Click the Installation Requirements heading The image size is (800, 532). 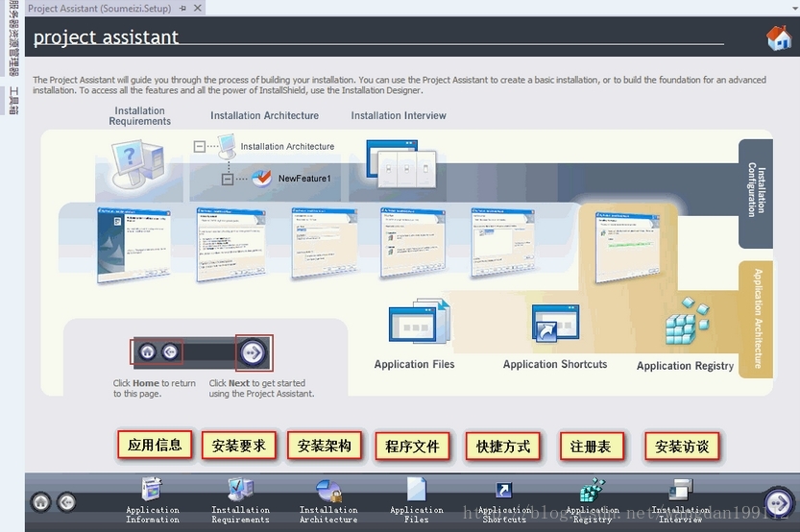(140, 116)
